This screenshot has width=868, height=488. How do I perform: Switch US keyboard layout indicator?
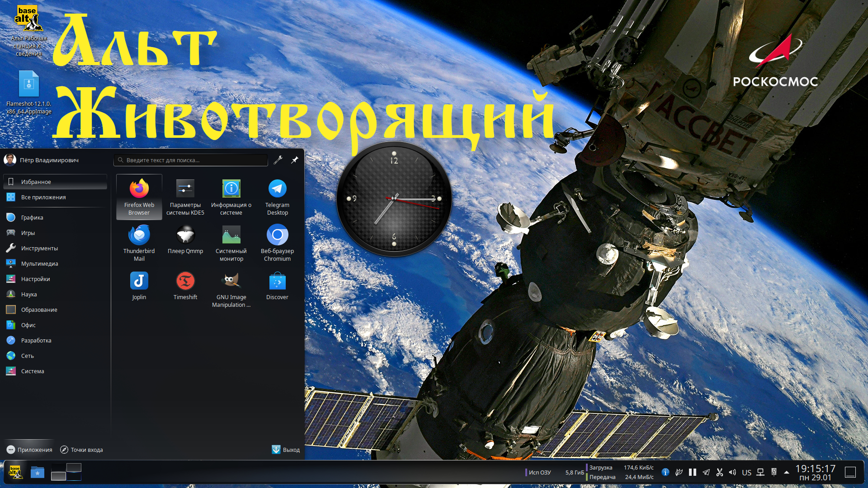point(746,472)
